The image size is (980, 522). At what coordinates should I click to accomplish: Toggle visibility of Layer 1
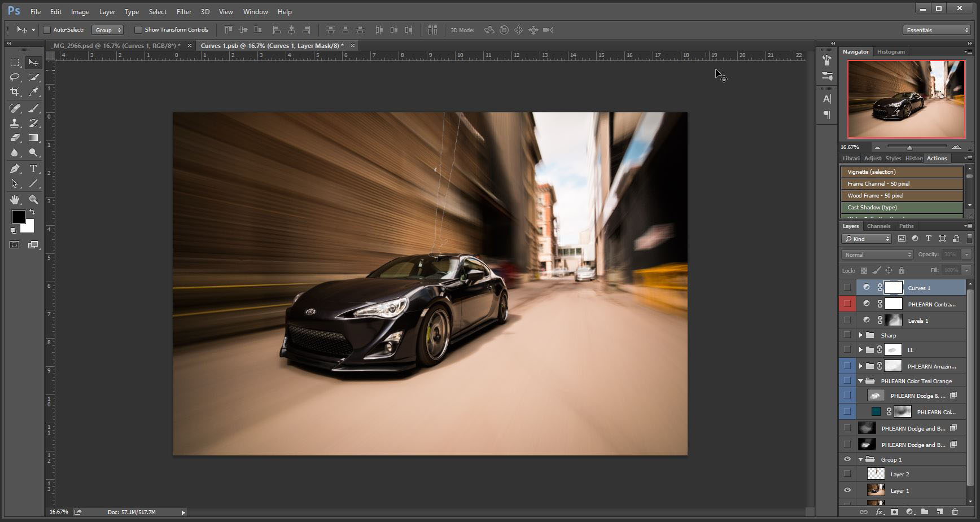(x=847, y=490)
